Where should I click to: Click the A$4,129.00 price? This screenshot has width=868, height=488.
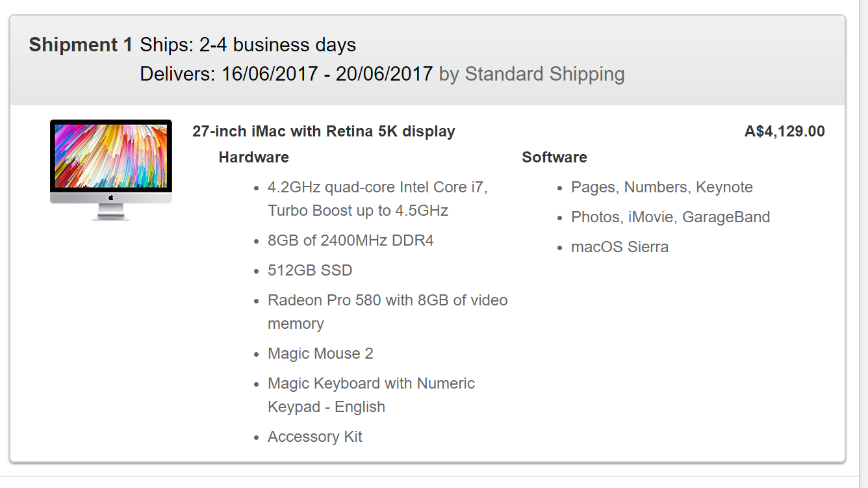(784, 131)
